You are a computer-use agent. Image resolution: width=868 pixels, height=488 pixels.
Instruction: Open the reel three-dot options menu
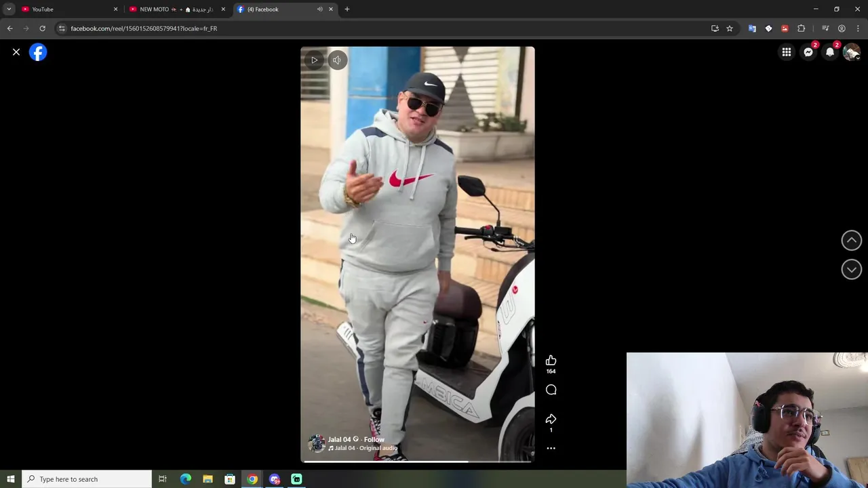[551, 448]
